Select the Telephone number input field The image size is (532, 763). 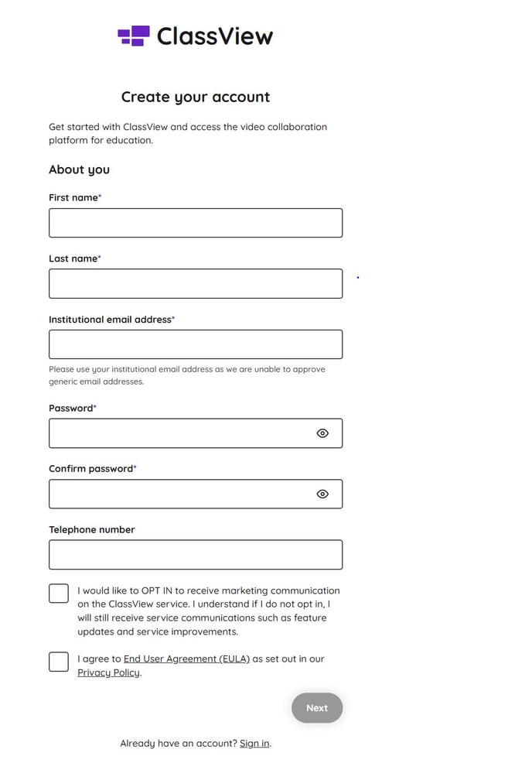pyautogui.click(x=196, y=554)
